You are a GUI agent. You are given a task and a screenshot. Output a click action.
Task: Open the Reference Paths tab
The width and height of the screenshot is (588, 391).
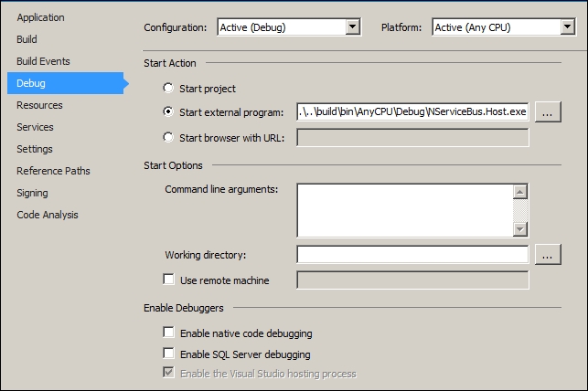pyautogui.click(x=53, y=171)
